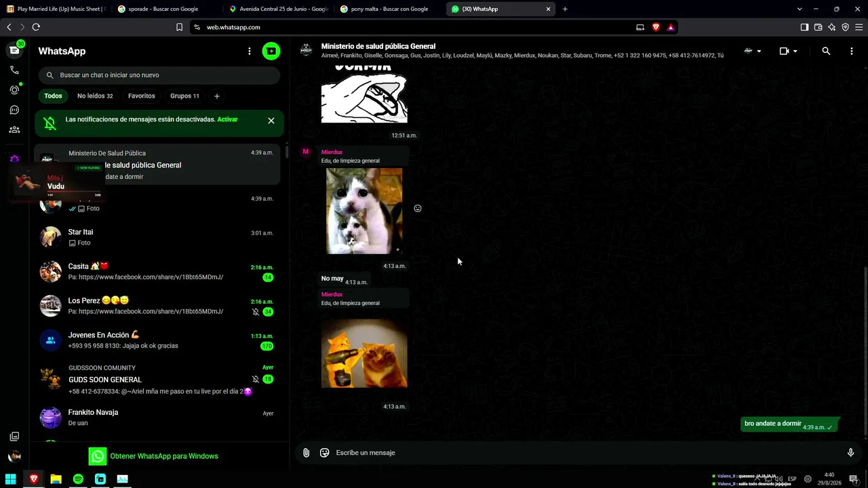Image resolution: width=868 pixels, height=488 pixels.
Task: Open the conversation three-dot menu
Action: click(x=852, y=51)
